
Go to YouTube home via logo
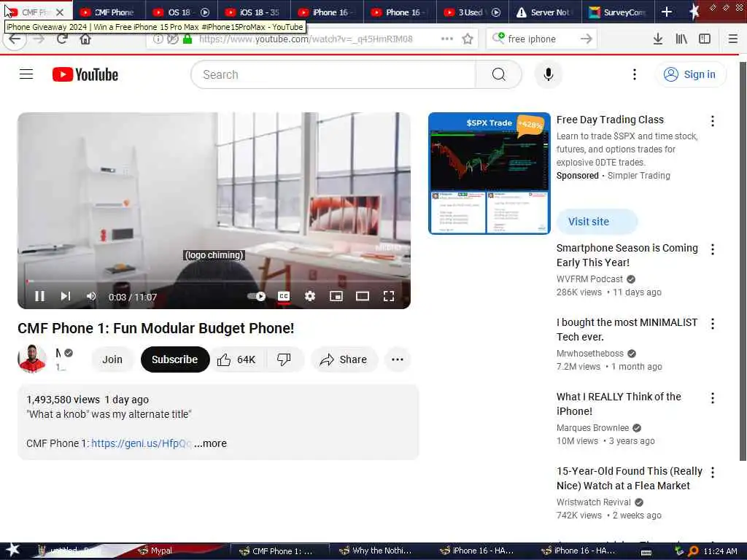(85, 75)
